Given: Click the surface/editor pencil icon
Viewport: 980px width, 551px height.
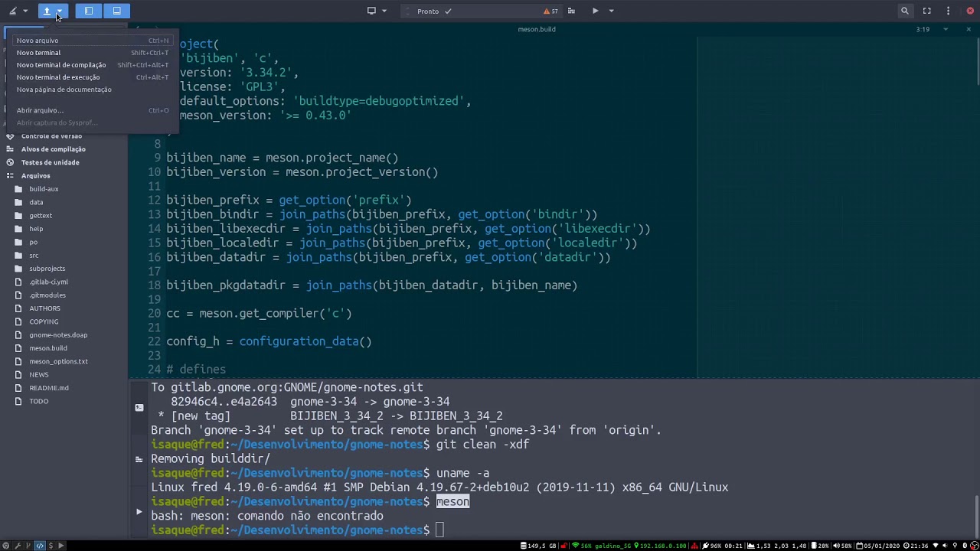Looking at the screenshot, I should pos(12,11).
